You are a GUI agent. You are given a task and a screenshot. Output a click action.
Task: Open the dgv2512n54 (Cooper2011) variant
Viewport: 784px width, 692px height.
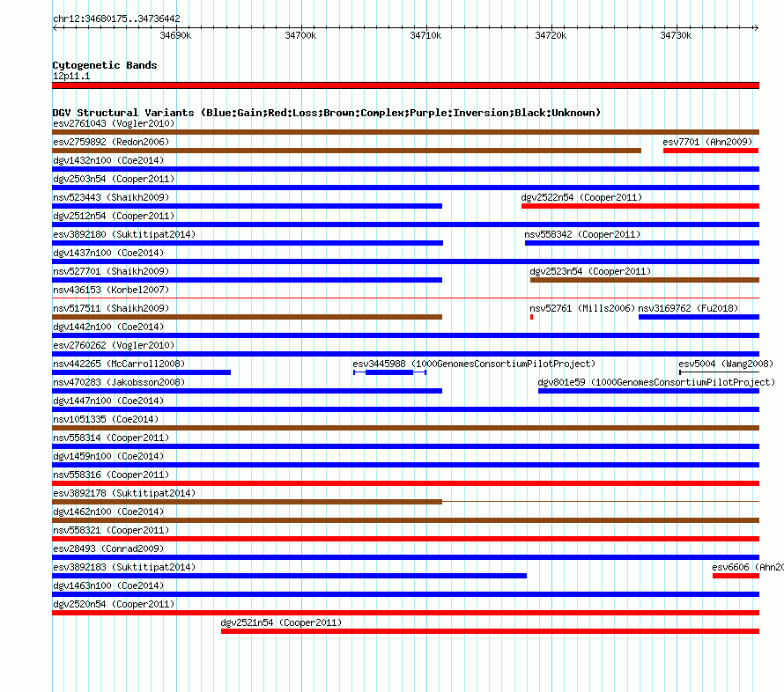click(x=114, y=216)
